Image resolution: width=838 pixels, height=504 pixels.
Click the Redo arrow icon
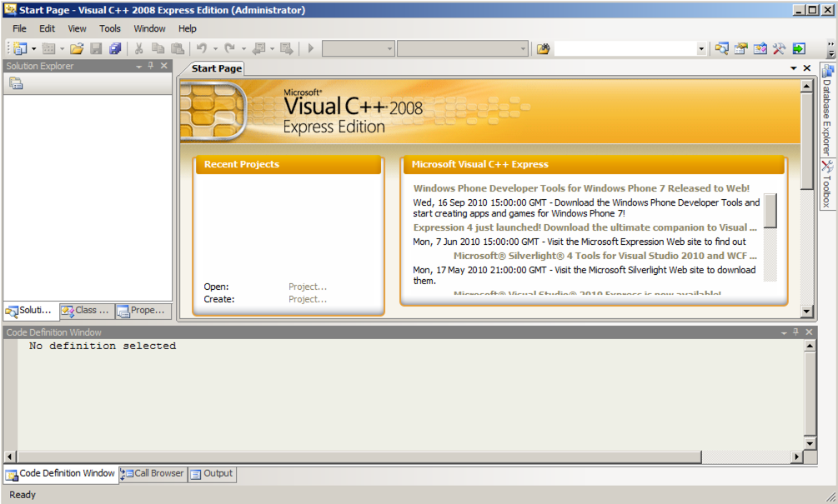pyautogui.click(x=230, y=48)
